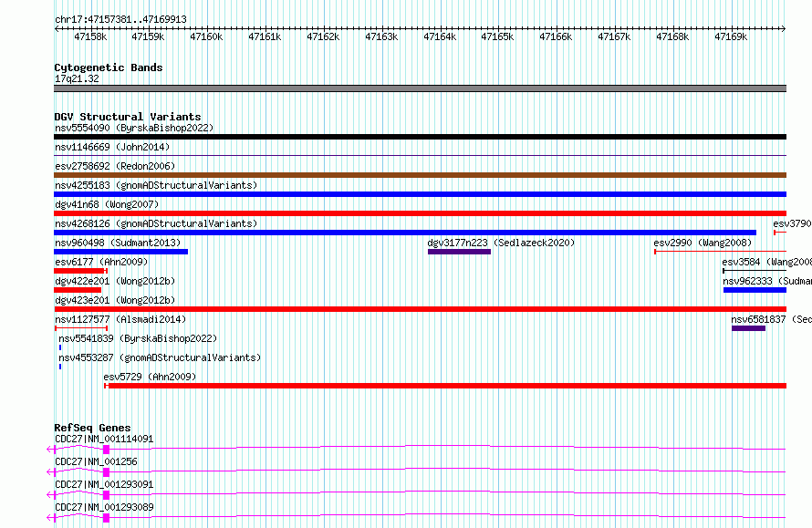Click the Cytogenetic Bands track title
Image resolution: width=812 pixels, height=528 pixels.
109,67
